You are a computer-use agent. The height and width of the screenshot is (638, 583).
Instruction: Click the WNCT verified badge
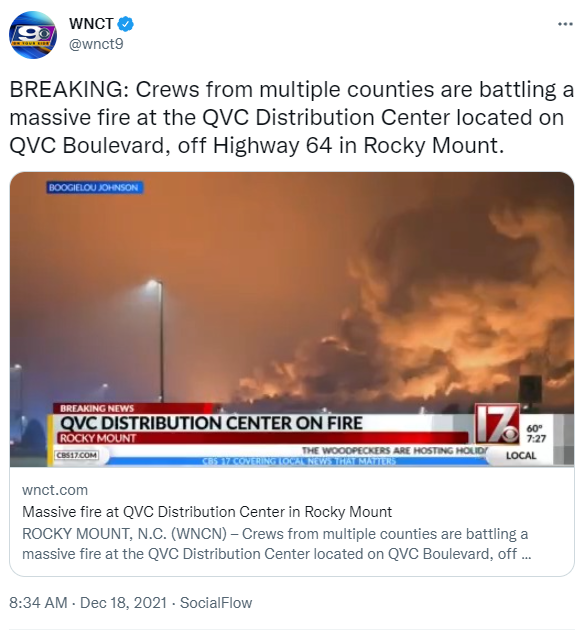pyautogui.click(x=125, y=24)
